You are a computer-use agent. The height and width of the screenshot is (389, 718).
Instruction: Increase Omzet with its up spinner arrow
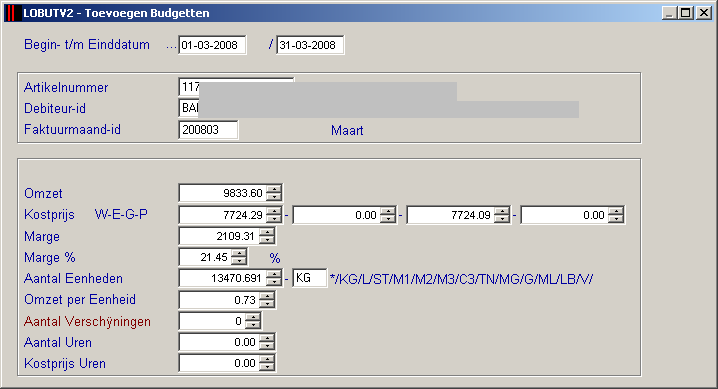point(274,189)
